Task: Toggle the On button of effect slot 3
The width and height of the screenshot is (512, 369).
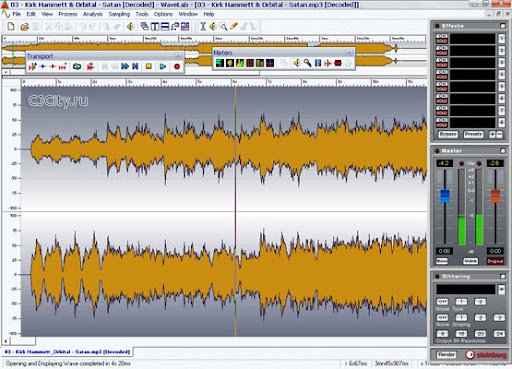Action: 442,60
